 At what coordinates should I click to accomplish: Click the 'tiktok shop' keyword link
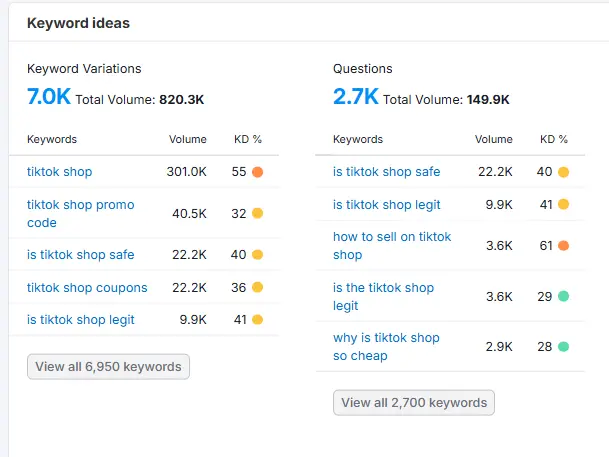pyautogui.click(x=59, y=172)
